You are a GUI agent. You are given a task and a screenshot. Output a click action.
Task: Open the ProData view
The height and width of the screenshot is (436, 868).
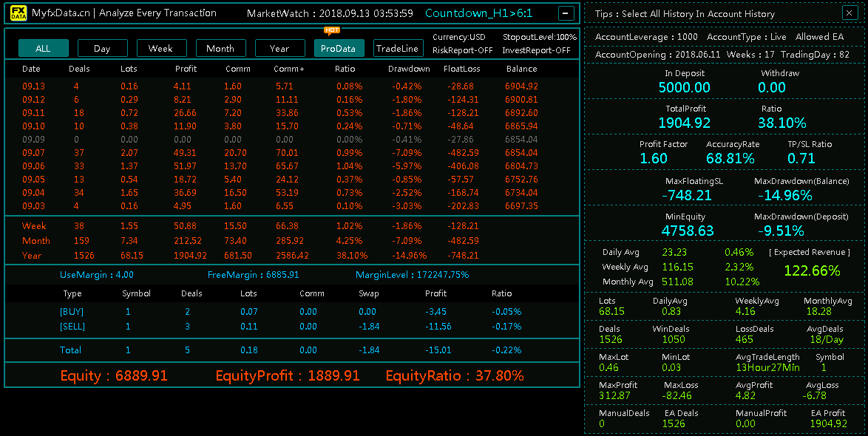[338, 48]
